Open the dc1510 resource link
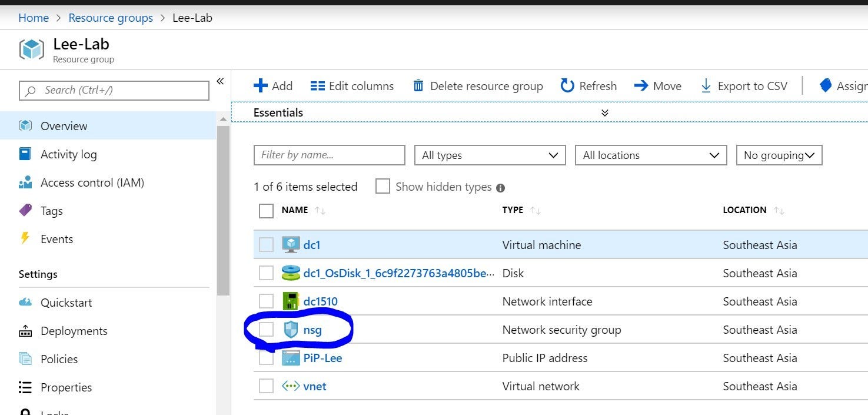Viewport: 868px width, 415px height. click(x=321, y=301)
